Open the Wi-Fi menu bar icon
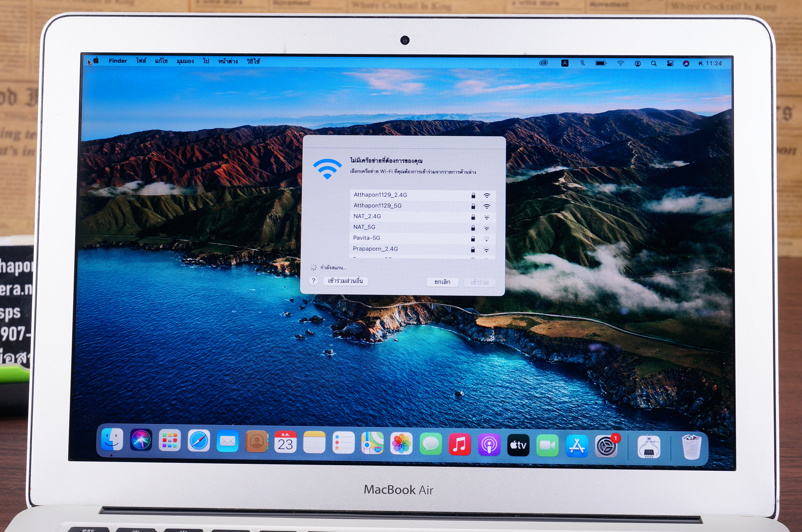This screenshot has width=802, height=532. [621, 63]
